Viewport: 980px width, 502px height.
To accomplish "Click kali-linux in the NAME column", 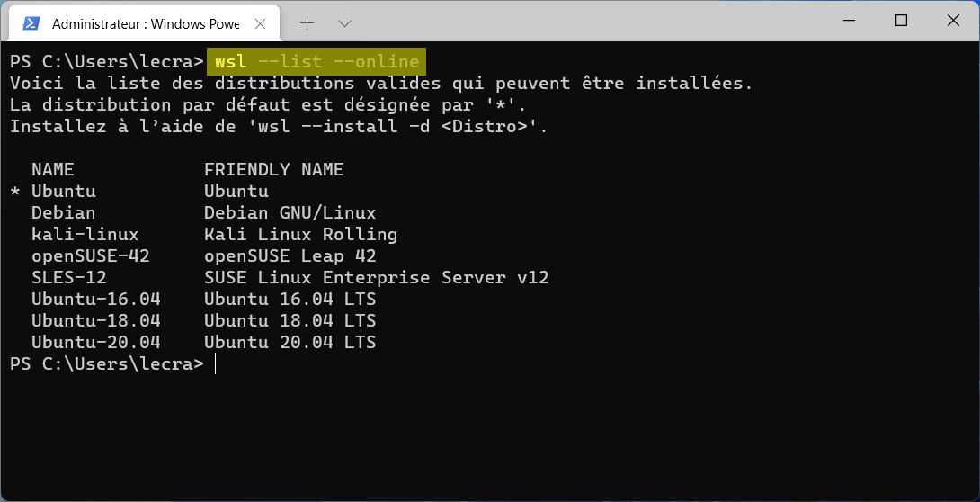I will 85,235.
